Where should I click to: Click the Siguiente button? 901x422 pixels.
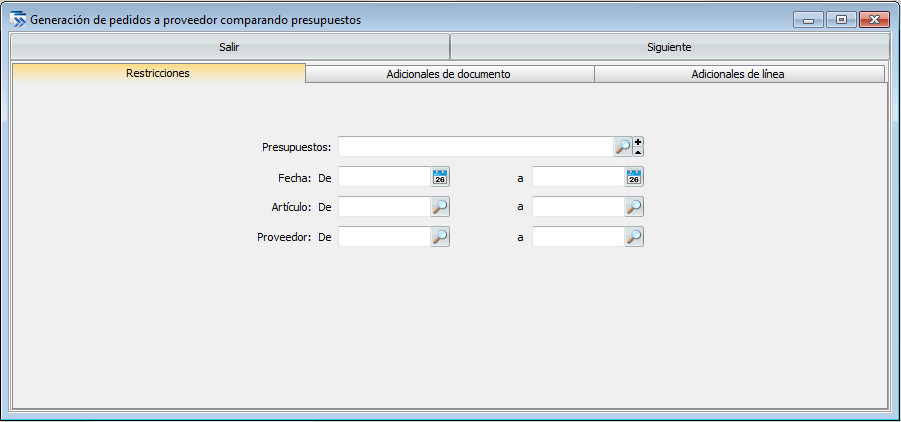click(x=669, y=47)
